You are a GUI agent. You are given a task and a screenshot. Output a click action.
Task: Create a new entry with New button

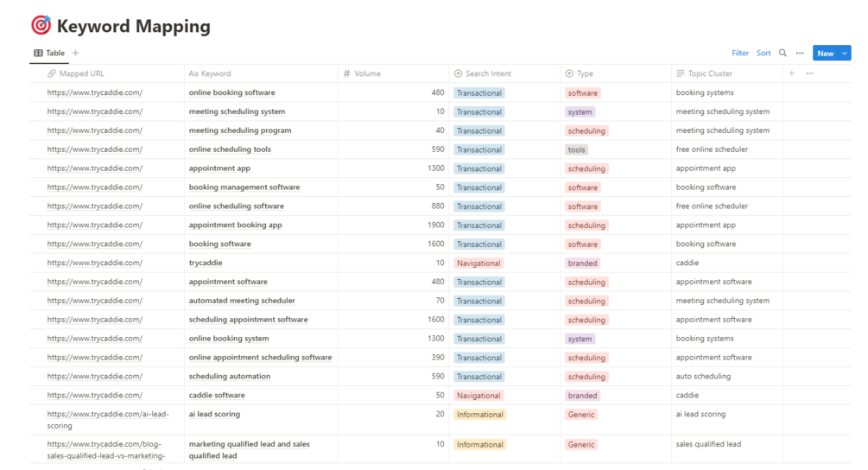tap(825, 54)
